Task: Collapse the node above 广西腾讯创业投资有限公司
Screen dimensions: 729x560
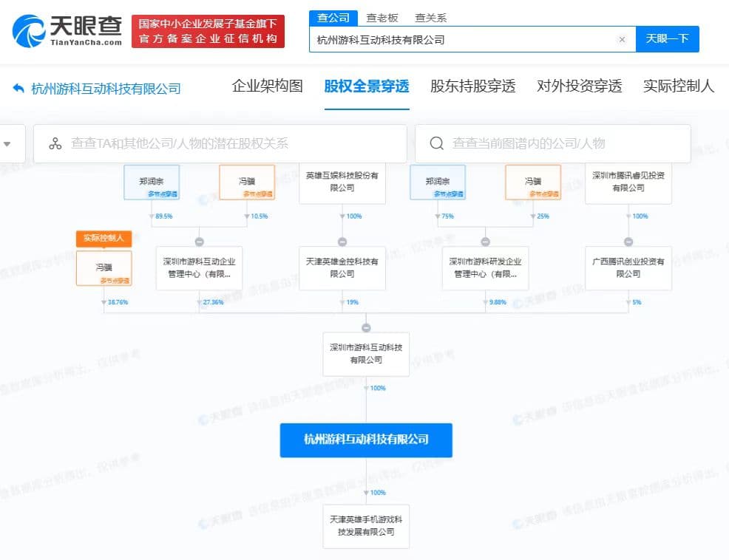Action: (x=628, y=242)
